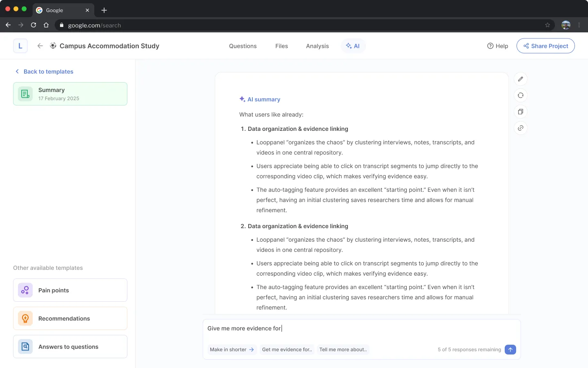Bookmark page with the star icon
588x368 pixels.
[x=548, y=25]
